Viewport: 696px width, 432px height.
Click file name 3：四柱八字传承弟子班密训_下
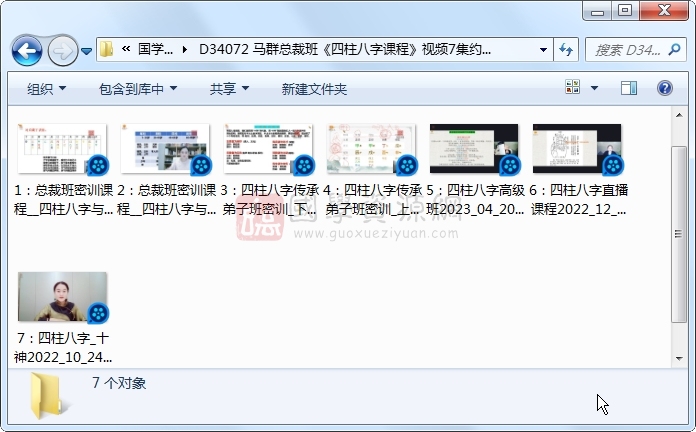[269, 199]
